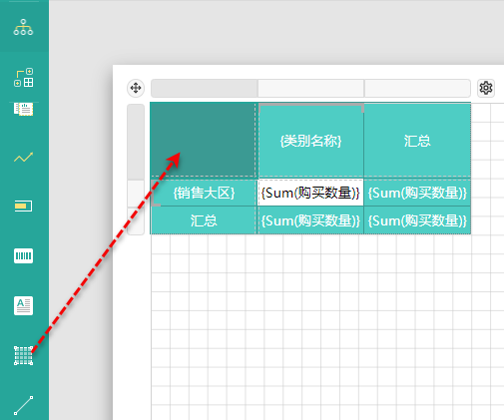Select the data bar control icon
The width and height of the screenshot is (504, 420).
23,206
